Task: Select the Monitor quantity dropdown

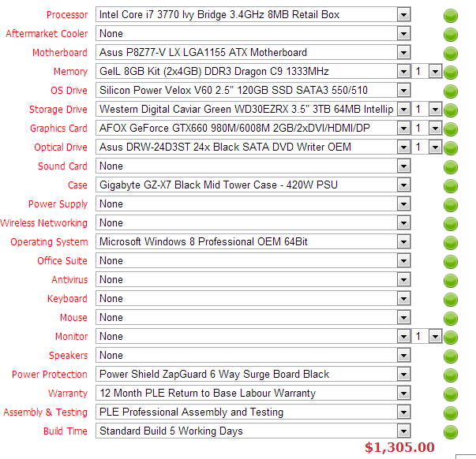Action: [x=434, y=337]
